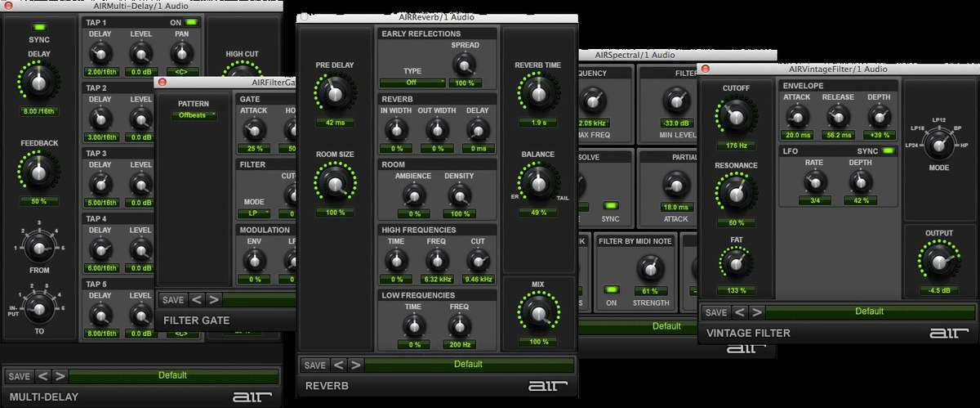Enable Filter by MIDI Note ON switch
980x408 pixels.
(x=611, y=289)
